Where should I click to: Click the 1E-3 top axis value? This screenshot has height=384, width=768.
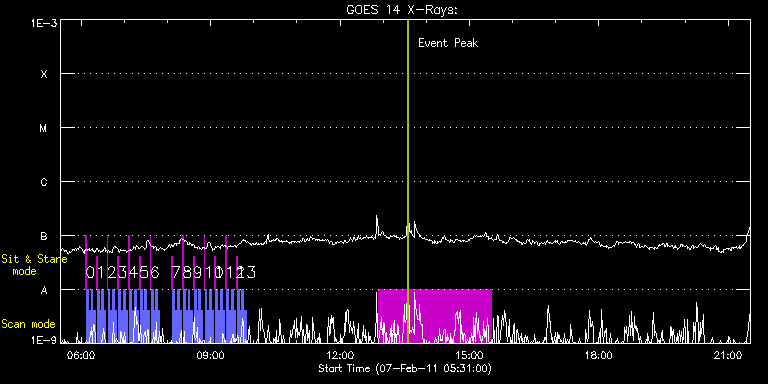[43, 23]
